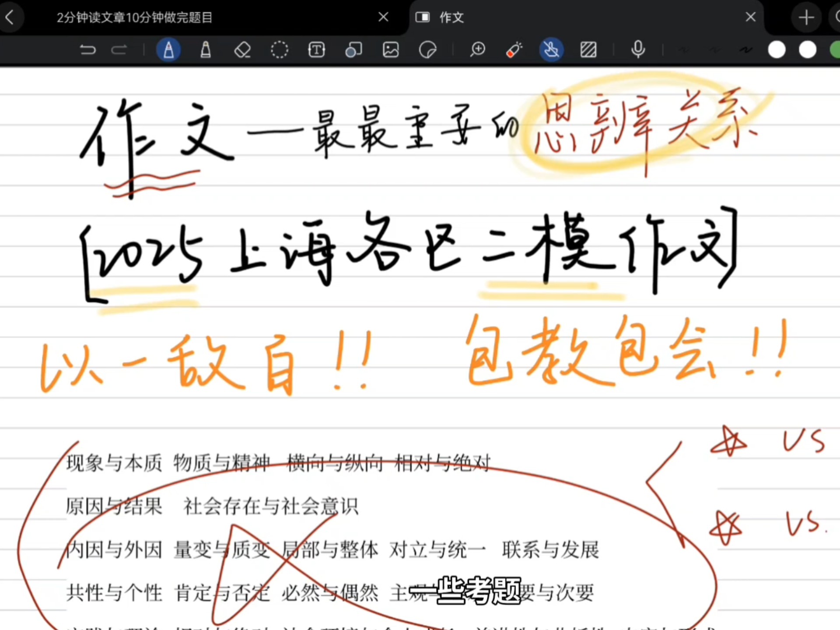This screenshot has height=630, width=840.
Task: Click the typed phrase 现象与本质
Action: click(x=114, y=463)
